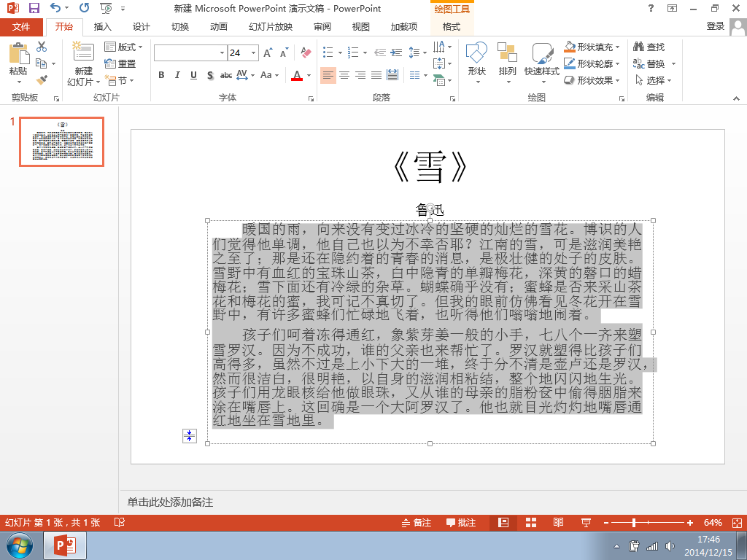Toggle Bold formatting
Screen dimensions: 747x560
tap(161, 75)
